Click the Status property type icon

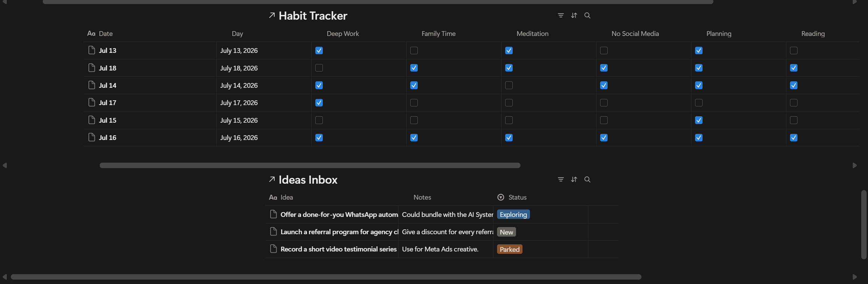point(500,197)
